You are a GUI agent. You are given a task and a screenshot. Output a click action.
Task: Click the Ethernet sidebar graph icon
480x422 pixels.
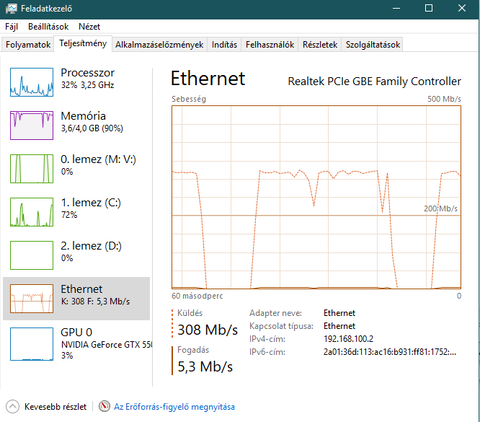tap(32, 298)
